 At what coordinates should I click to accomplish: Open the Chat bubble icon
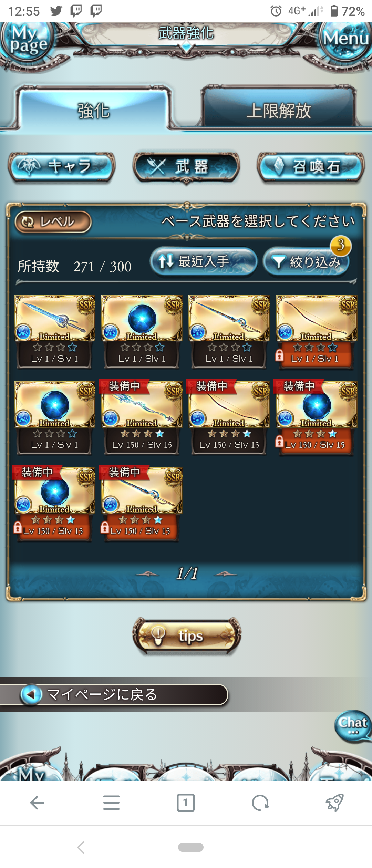tap(353, 726)
